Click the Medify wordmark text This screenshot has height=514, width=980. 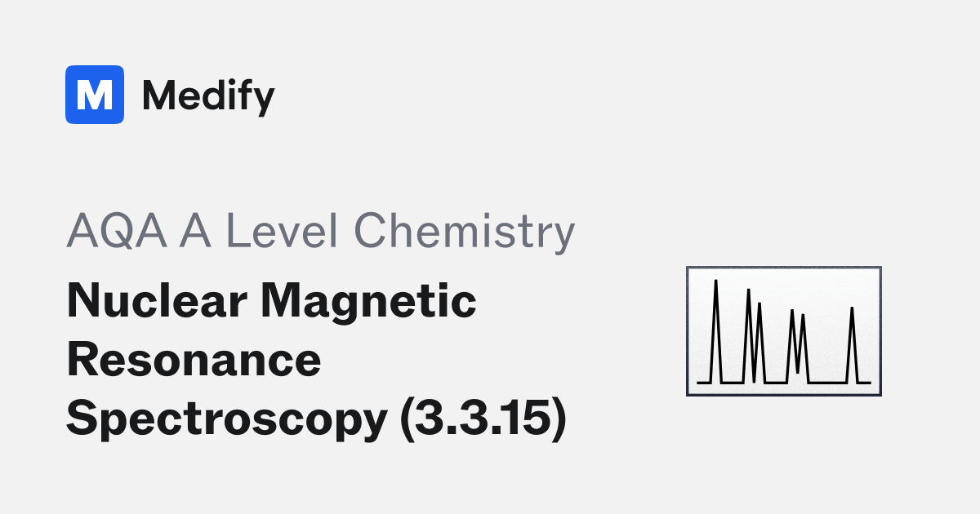208,96
